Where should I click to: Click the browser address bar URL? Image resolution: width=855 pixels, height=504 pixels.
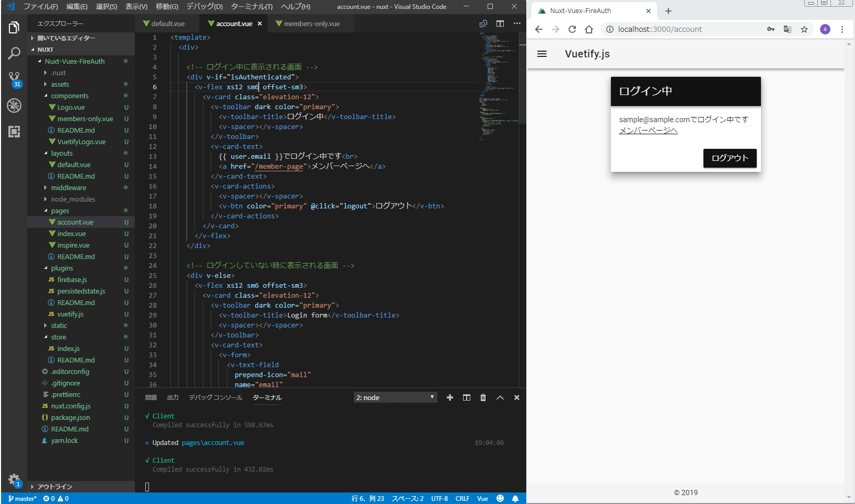(x=660, y=29)
